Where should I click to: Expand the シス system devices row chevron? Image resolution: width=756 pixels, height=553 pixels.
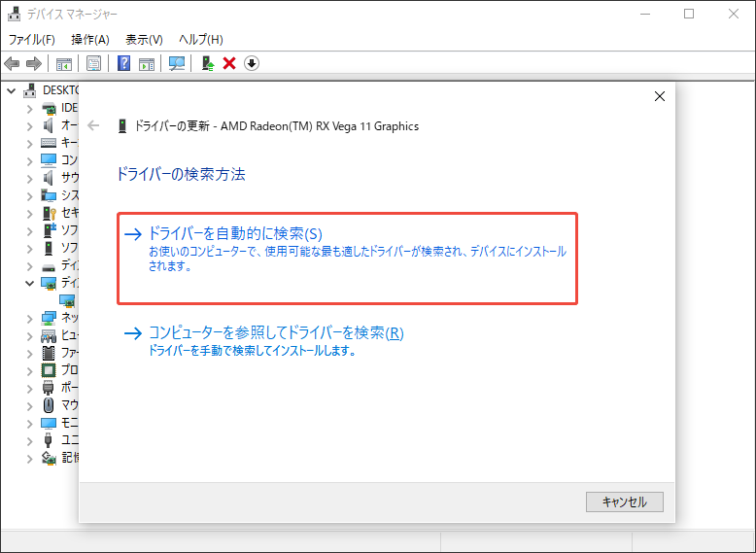[30, 196]
